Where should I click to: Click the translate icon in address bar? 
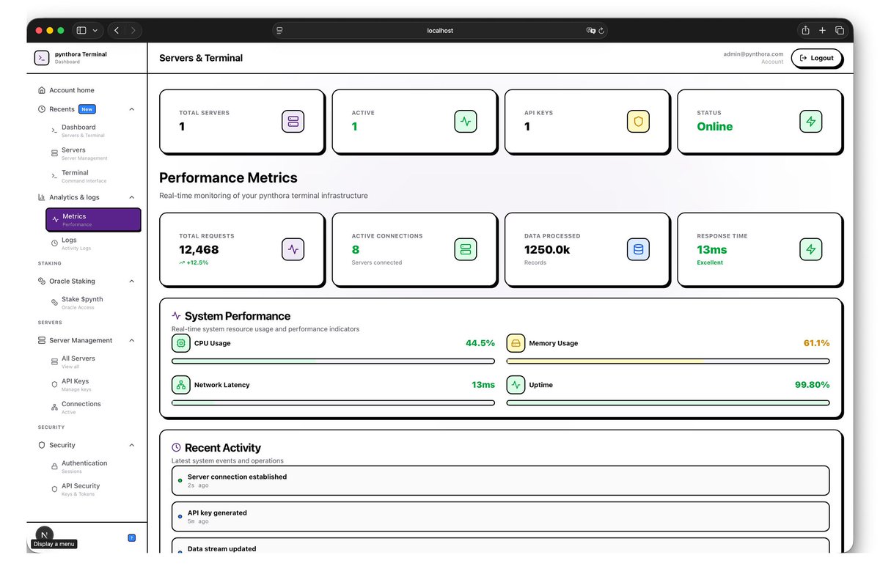coord(590,31)
